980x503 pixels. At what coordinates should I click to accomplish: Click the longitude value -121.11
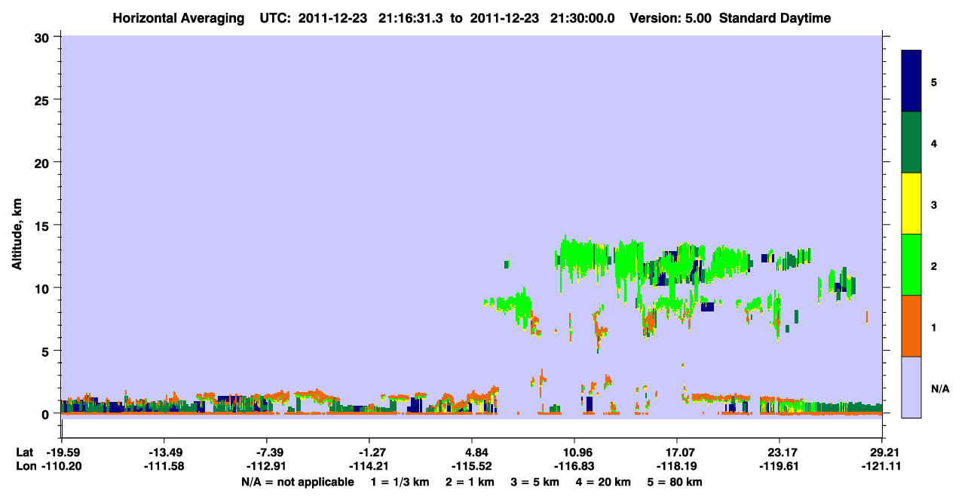(883, 467)
